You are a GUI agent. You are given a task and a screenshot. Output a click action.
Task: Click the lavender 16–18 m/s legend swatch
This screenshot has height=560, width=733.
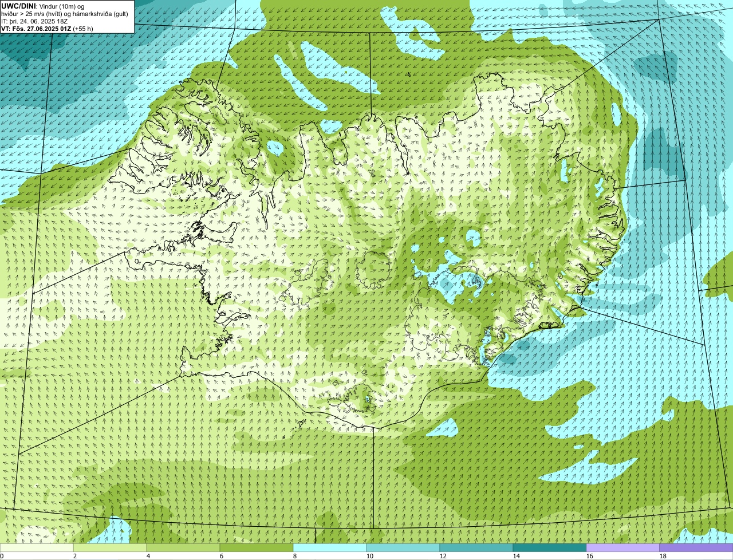623,548
